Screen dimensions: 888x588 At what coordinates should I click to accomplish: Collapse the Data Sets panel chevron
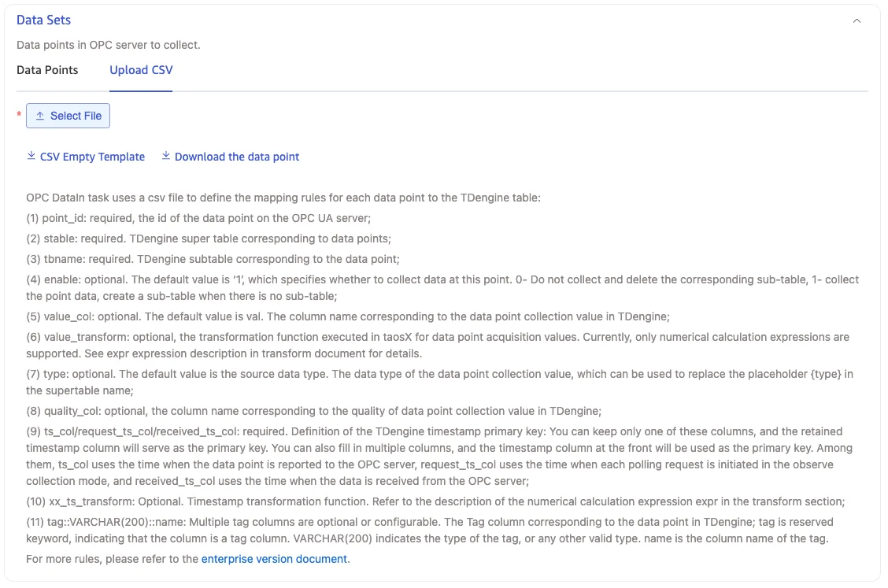(x=857, y=21)
